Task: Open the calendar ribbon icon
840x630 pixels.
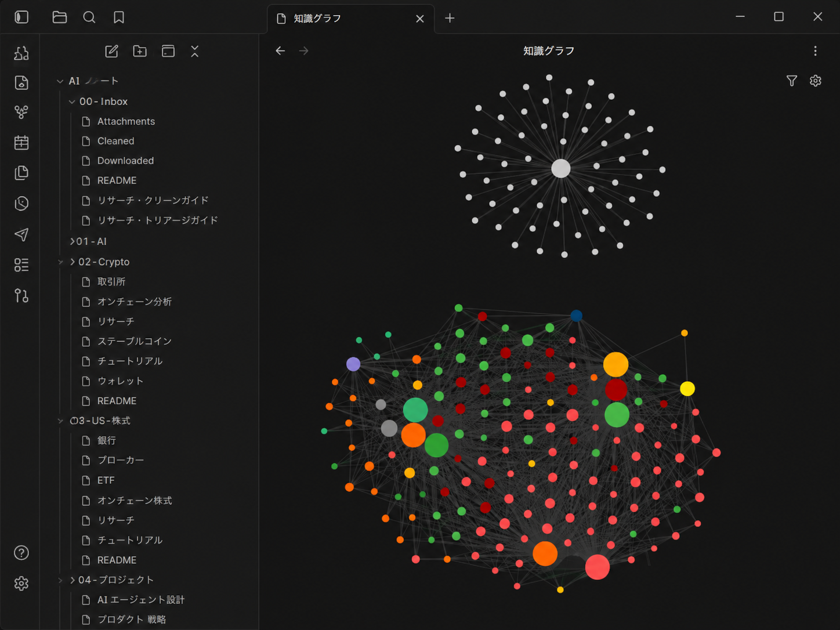Action: (21, 143)
